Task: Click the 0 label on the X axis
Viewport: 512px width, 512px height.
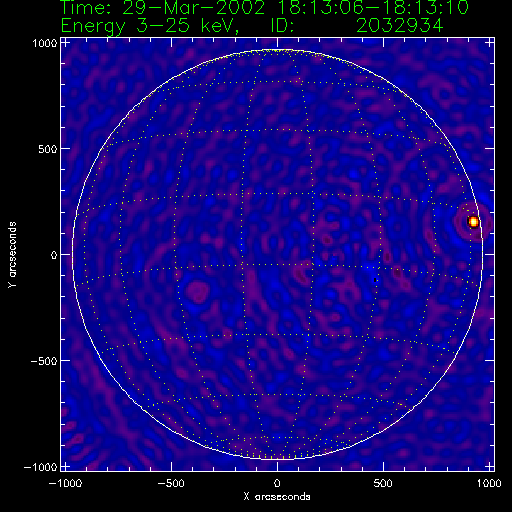Action: 277,483
